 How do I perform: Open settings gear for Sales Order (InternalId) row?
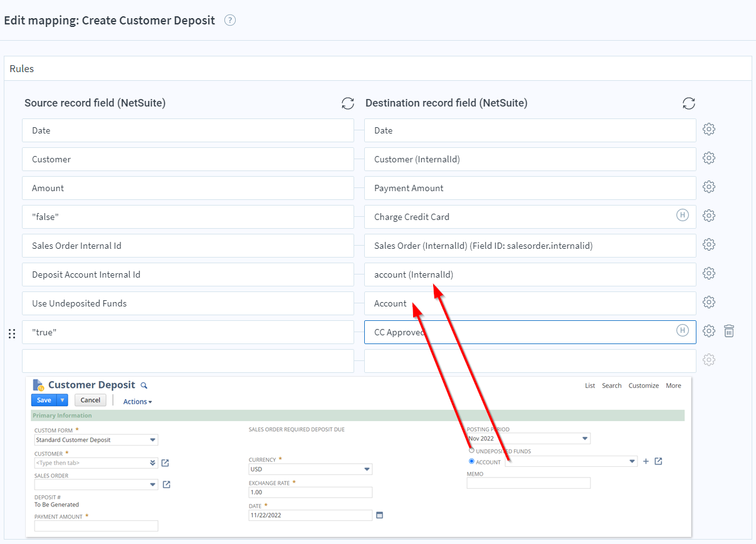pos(709,244)
